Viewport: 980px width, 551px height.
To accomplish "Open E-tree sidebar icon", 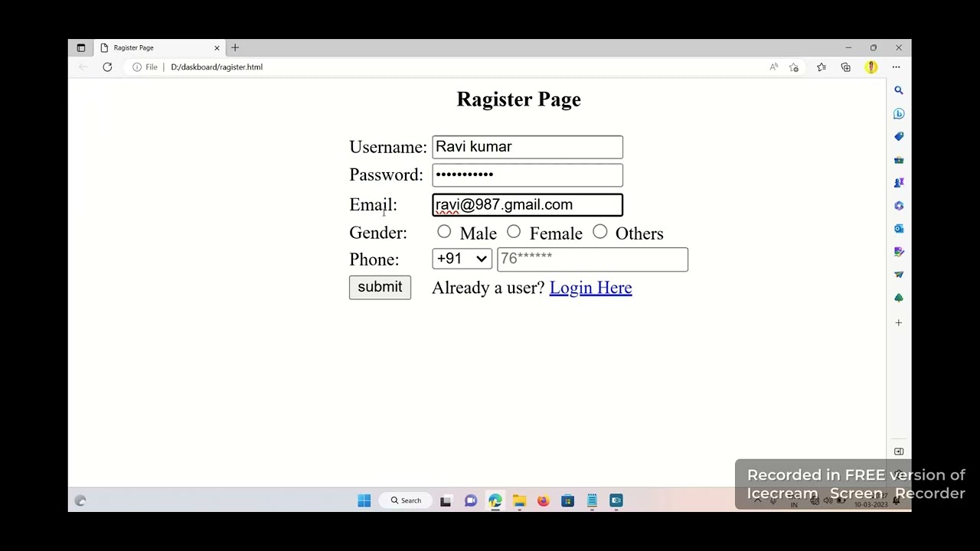I will pos(899,298).
